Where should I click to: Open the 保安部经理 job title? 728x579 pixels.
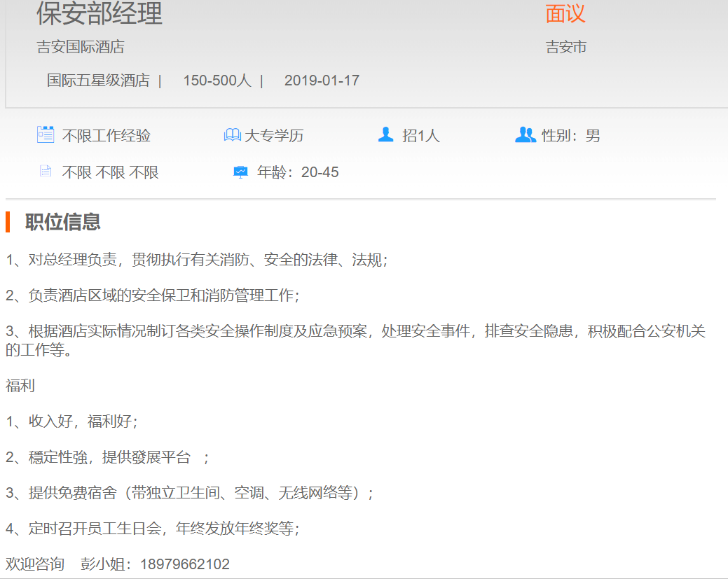[99, 14]
